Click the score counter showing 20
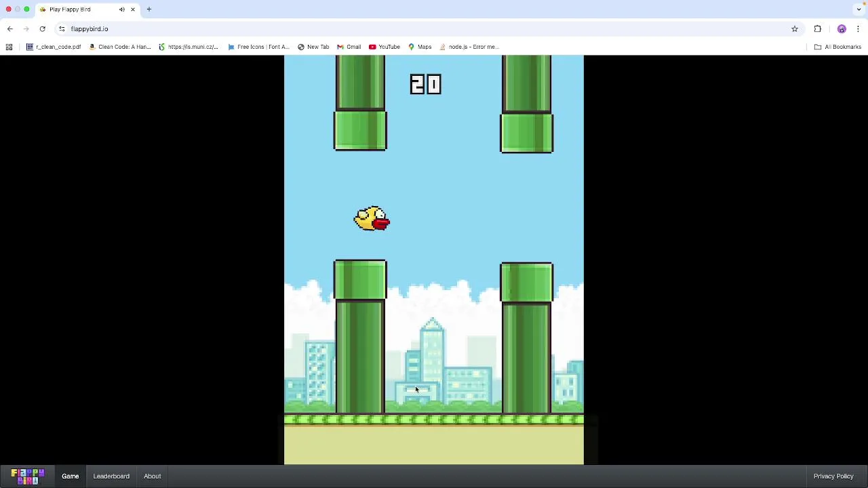Screen dimensions: 868x488 tap(425, 84)
